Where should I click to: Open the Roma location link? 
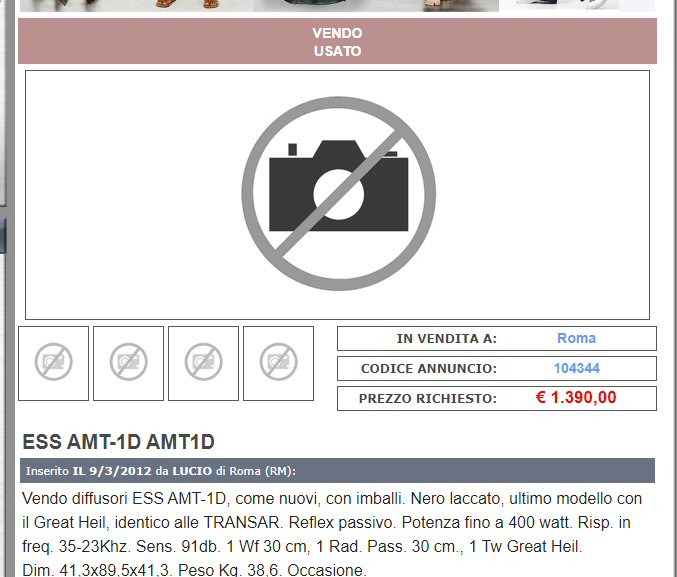pos(576,338)
